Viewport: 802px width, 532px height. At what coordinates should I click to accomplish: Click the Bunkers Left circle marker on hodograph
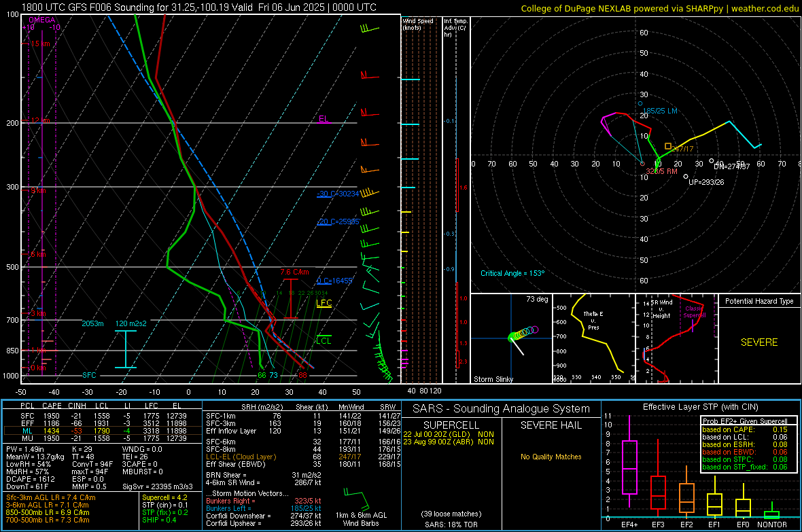(640, 103)
